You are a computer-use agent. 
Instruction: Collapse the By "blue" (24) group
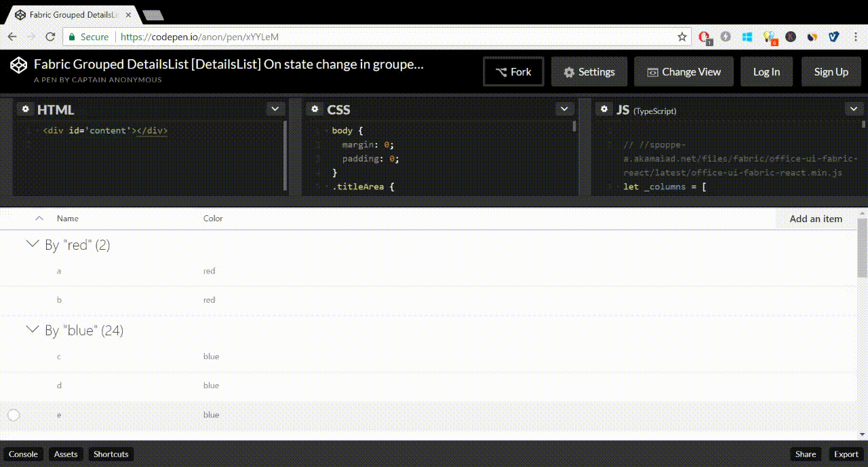31,329
